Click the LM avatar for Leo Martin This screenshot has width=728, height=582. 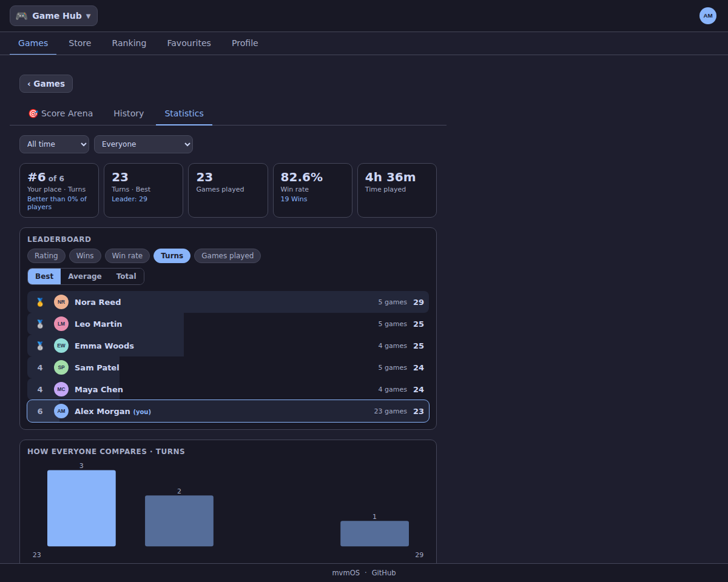click(x=61, y=324)
